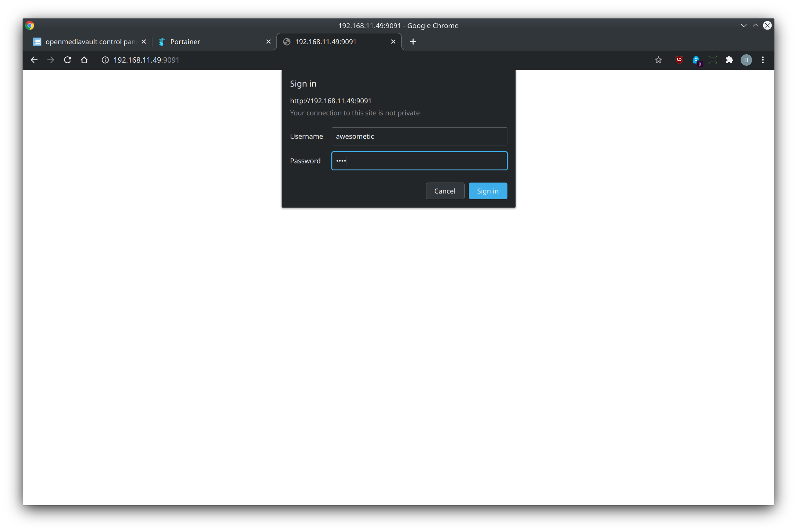
Task: Open a new tab with plus button
Action: coord(413,42)
